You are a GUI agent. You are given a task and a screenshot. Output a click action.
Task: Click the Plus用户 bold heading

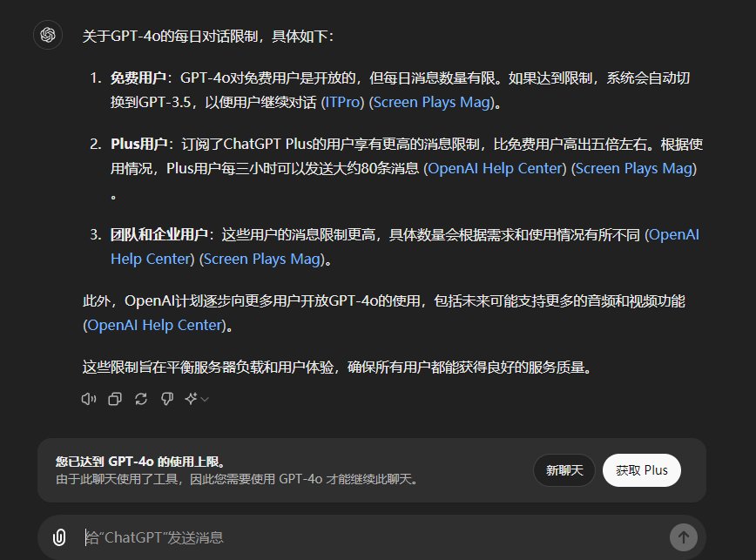click(x=138, y=144)
